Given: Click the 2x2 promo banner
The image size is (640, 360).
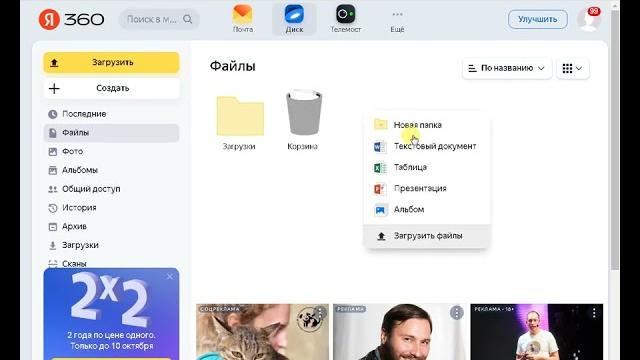Looking at the screenshot, I should pyautogui.click(x=111, y=314).
